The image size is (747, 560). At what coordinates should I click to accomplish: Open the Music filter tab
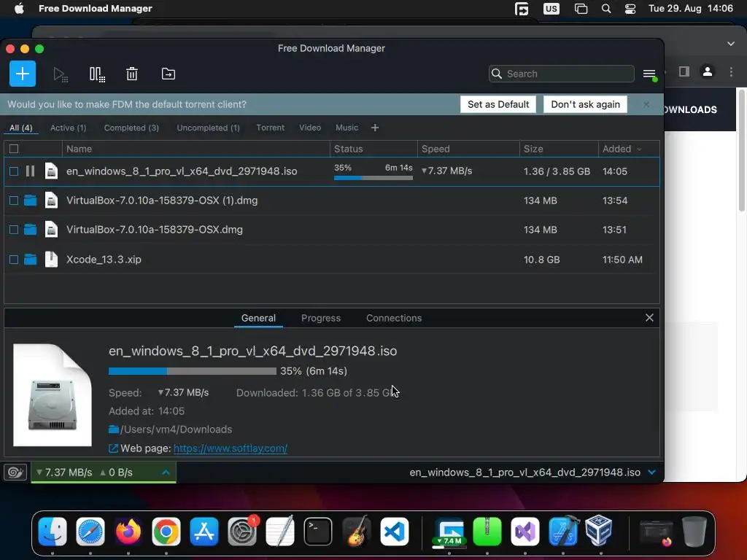pyautogui.click(x=347, y=128)
